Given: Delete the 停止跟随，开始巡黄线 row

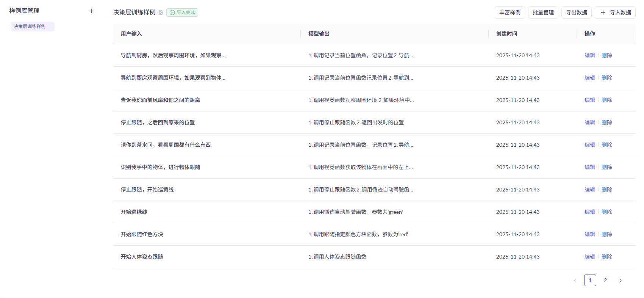Looking at the screenshot, I should click(x=606, y=190).
